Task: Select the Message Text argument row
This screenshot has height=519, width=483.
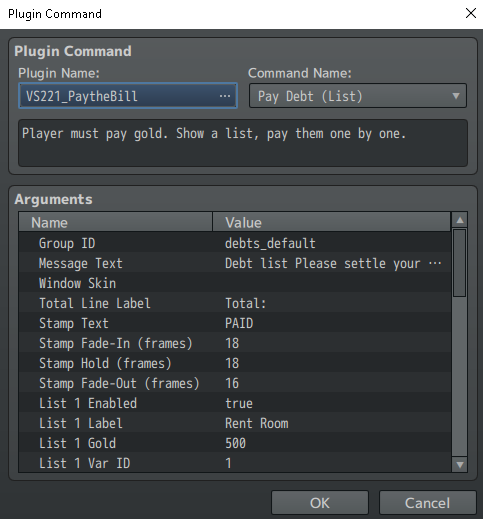Action: 235,263
